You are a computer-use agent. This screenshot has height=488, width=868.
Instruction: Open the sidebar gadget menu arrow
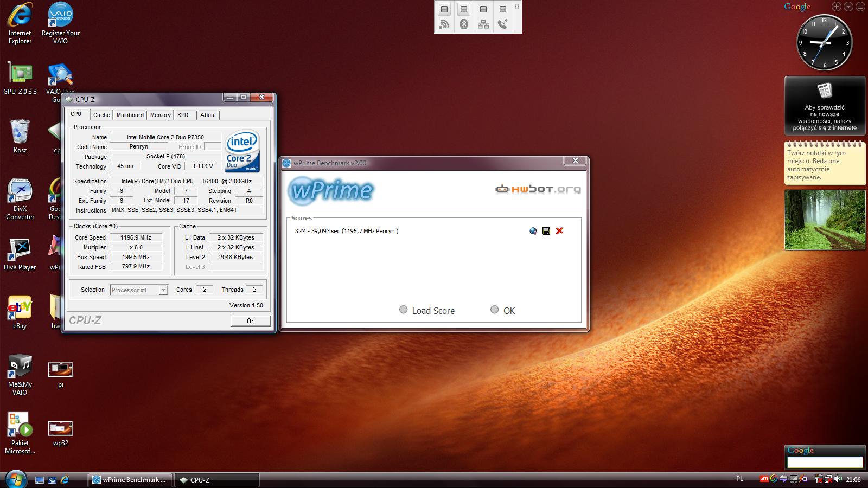click(x=848, y=7)
